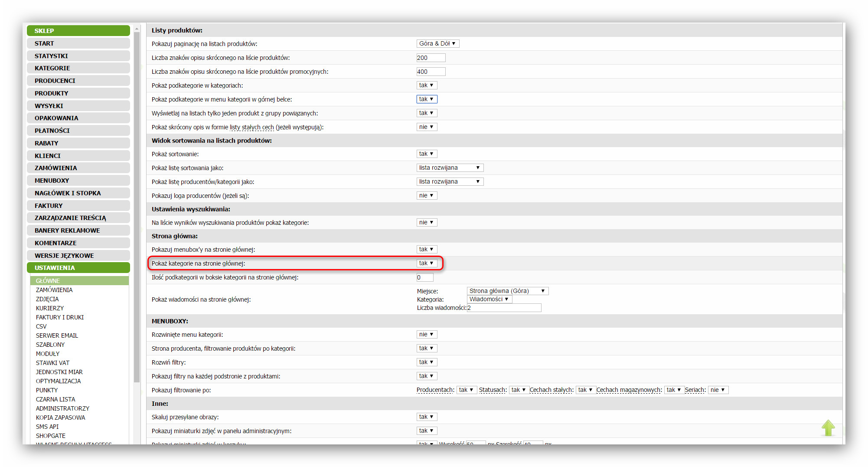Open KOPIA ZAPASOWA settings link
The image size is (868, 467).
[60, 418]
